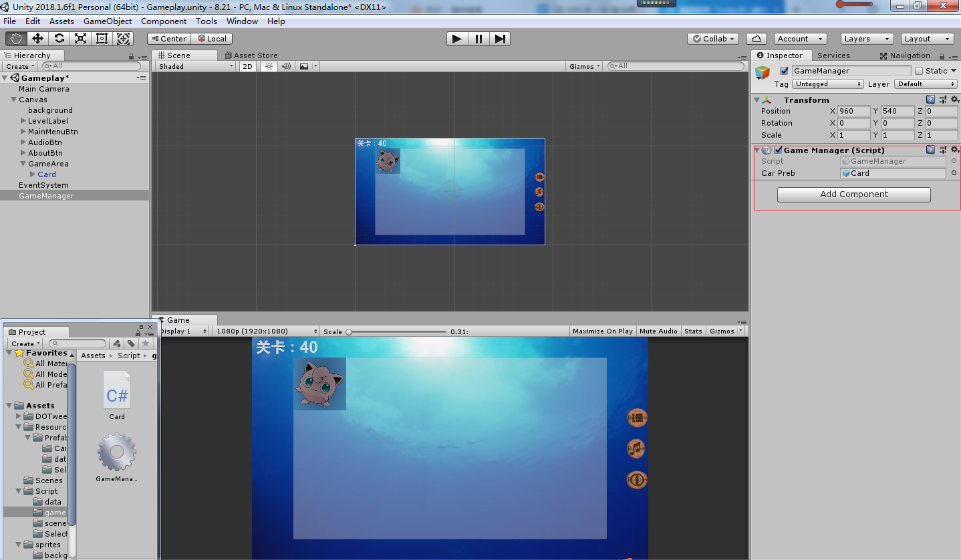Enable the Static checkbox

tap(919, 71)
